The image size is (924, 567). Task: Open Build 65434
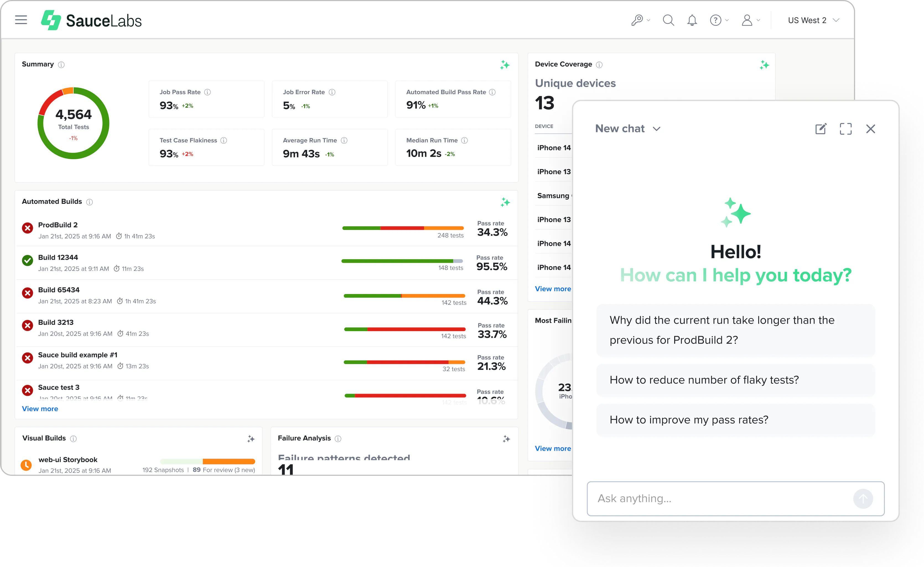pos(59,290)
